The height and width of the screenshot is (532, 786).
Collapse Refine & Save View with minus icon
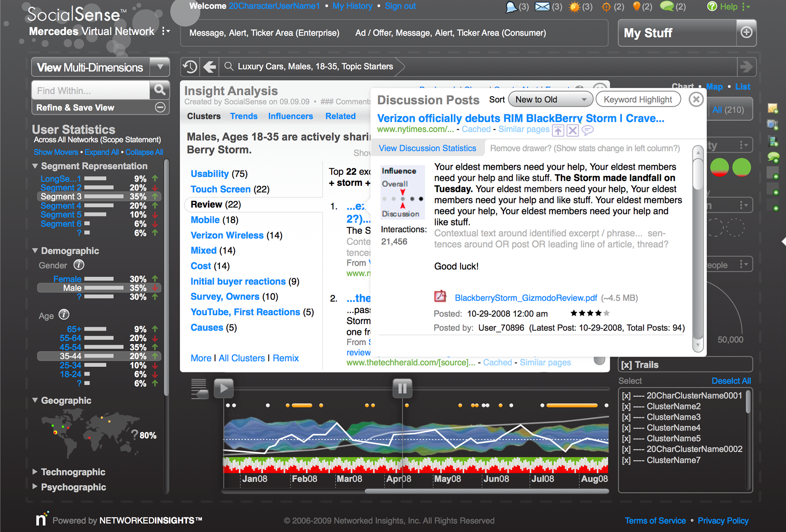(x=160, y=108)
